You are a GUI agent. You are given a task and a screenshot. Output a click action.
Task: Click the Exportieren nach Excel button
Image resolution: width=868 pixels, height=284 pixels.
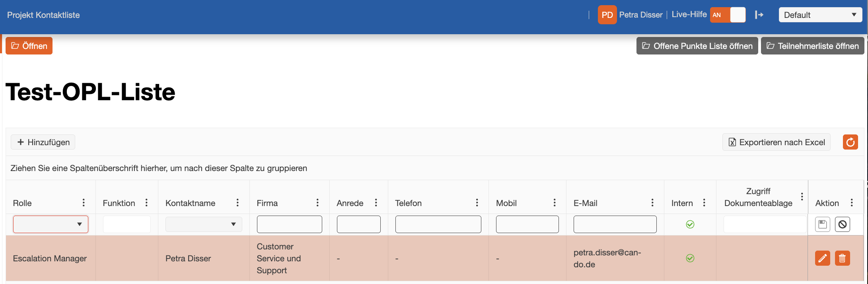(x=776, y=142)
